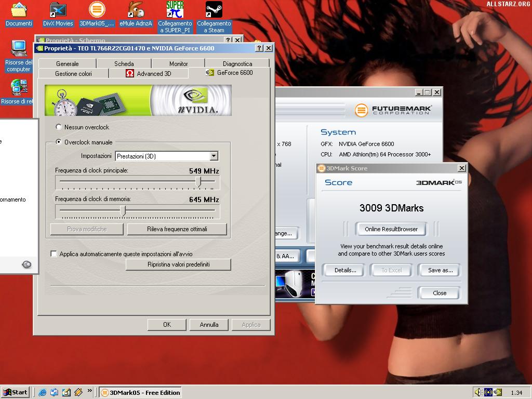Open Risorse del computer desktop icon
The image size is (532, 399).
(x=19, y=56)
